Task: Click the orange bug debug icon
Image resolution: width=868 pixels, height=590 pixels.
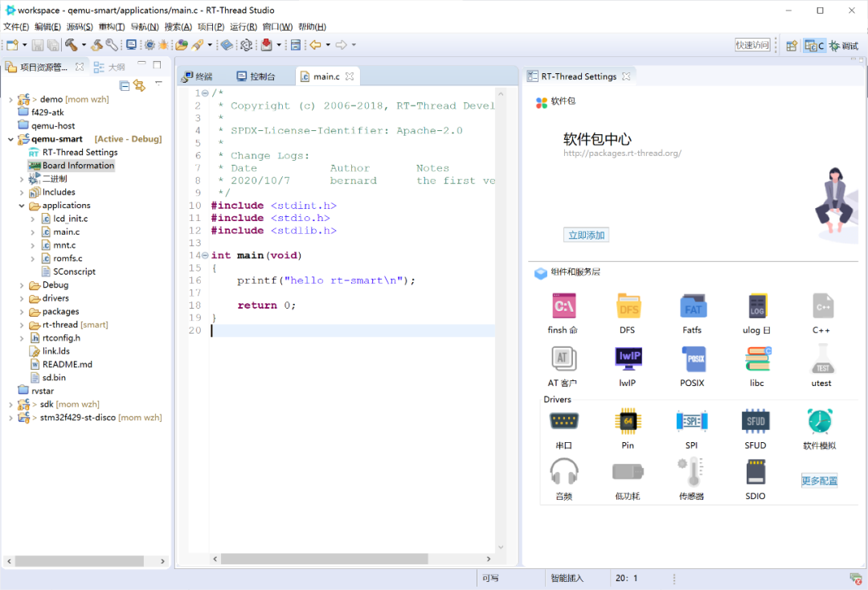Action: (x=163, y=45)
